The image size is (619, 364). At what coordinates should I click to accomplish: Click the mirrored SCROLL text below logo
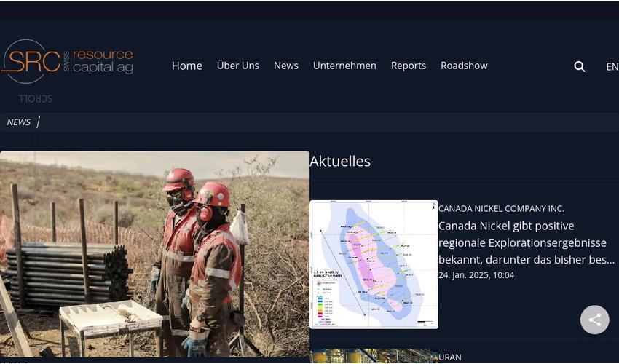click(x=36, y=98)
